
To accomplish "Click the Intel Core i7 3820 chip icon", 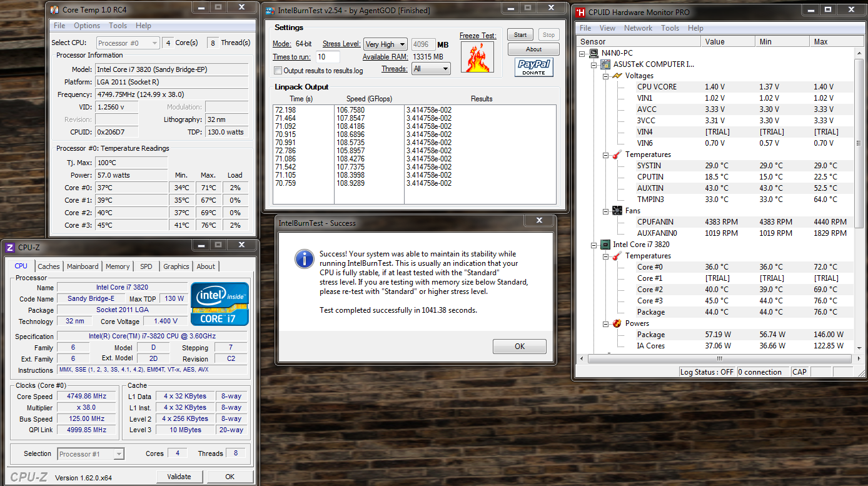I will (605, 245).
